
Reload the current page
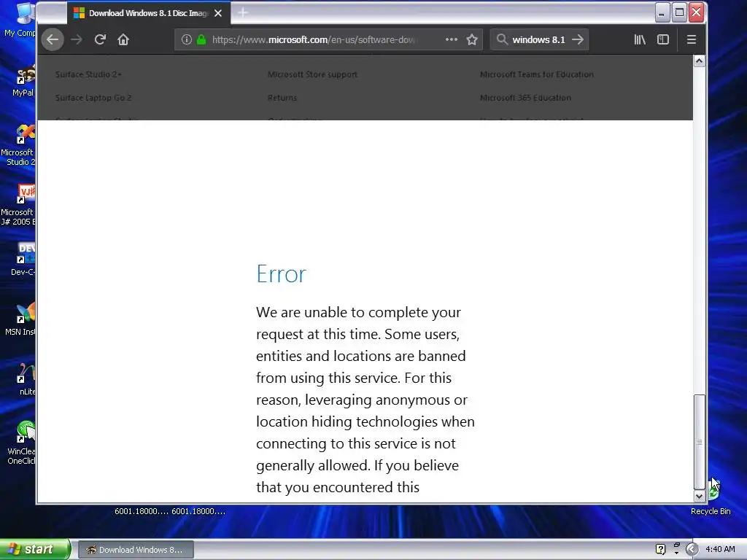(100, 39)
